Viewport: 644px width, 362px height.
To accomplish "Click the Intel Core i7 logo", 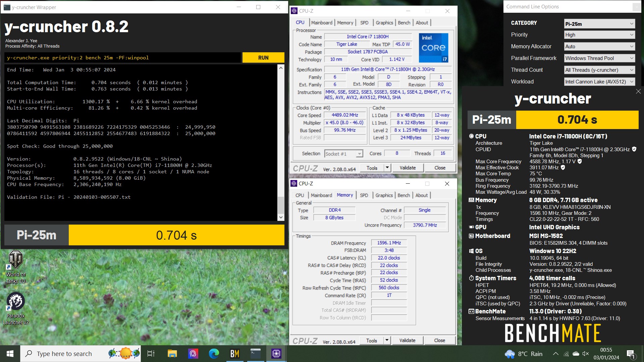I will pyautogui.click(x=433, y=48).
